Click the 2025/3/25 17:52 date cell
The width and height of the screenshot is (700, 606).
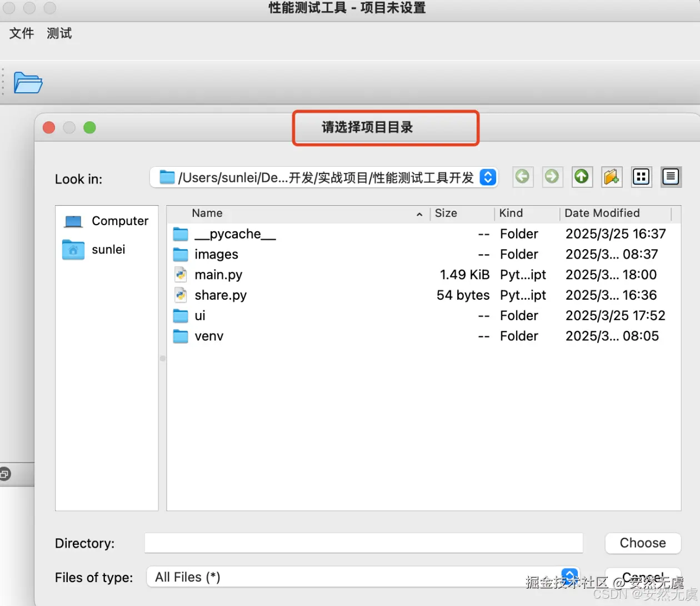pos(616,316)
